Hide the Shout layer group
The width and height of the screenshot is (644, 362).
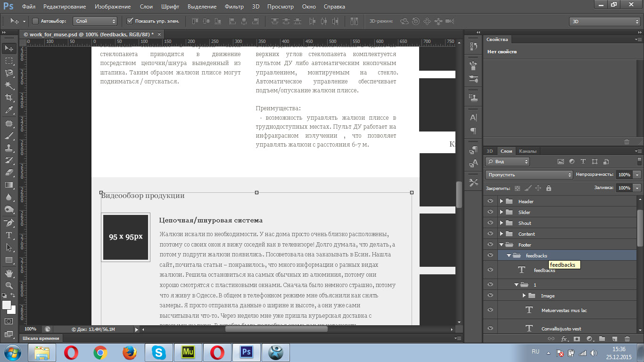coord(490,223)
